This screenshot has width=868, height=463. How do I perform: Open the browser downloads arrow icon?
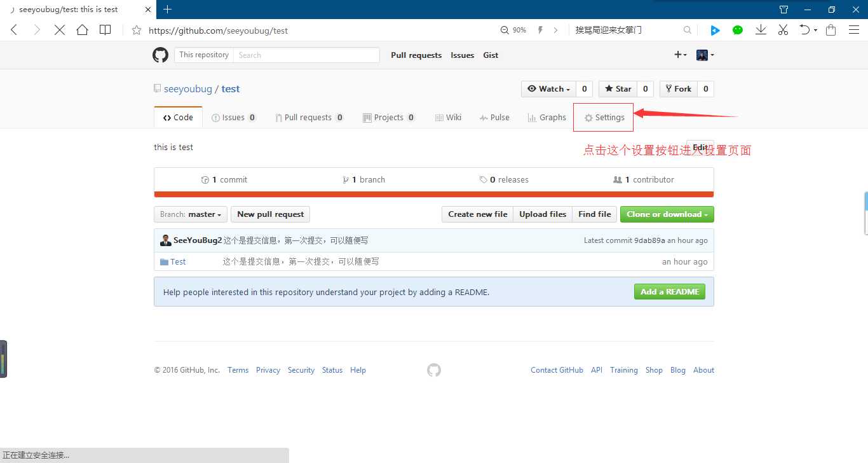click(761, 30)
